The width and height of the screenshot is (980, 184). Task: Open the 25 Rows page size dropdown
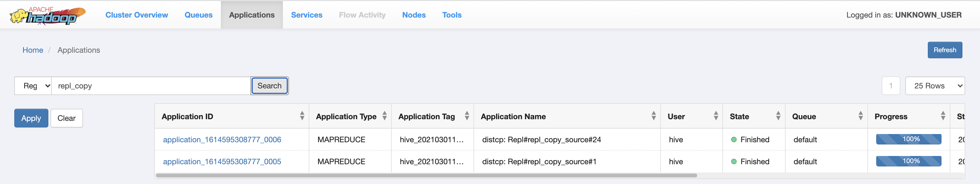934,86
